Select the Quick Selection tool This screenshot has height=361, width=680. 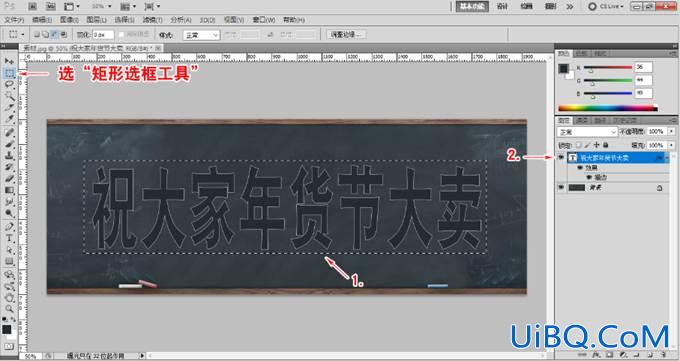[9, 95]
